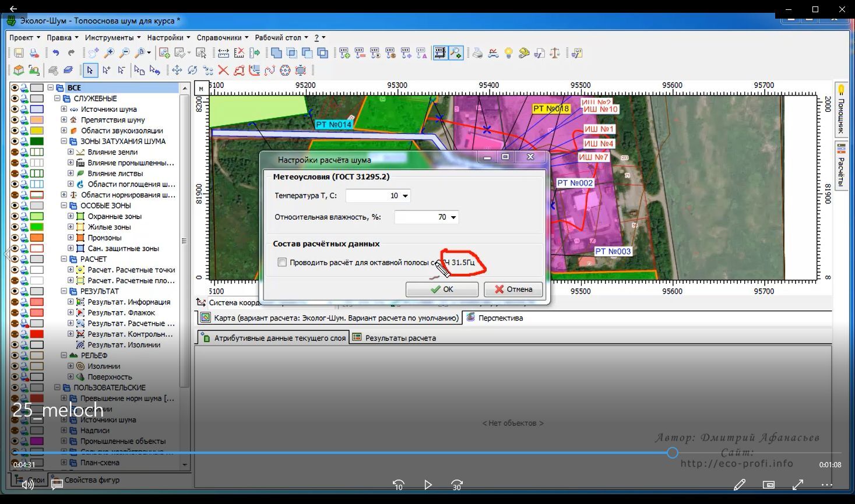Toggle visibility eye for Жилые зоны layer
Image resolution: width=855 pixels, height=504 pixels.
(x=15, y=227)
